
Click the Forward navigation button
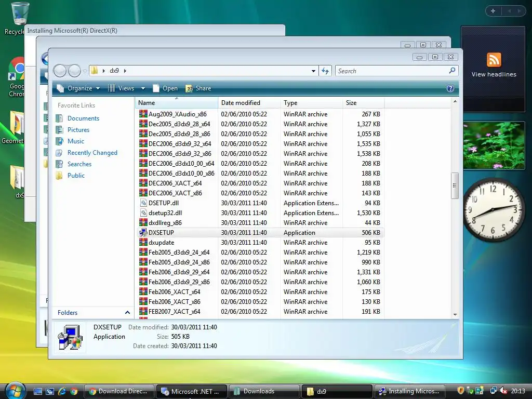74,71
